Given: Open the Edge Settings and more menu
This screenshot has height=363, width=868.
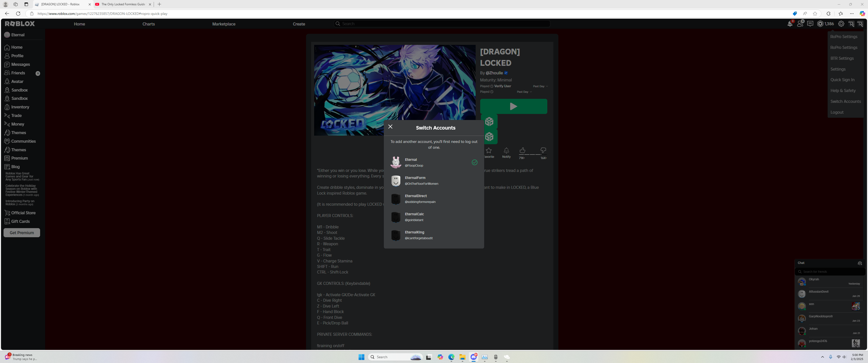Looking at the screenshot, I should coord(852,13).
